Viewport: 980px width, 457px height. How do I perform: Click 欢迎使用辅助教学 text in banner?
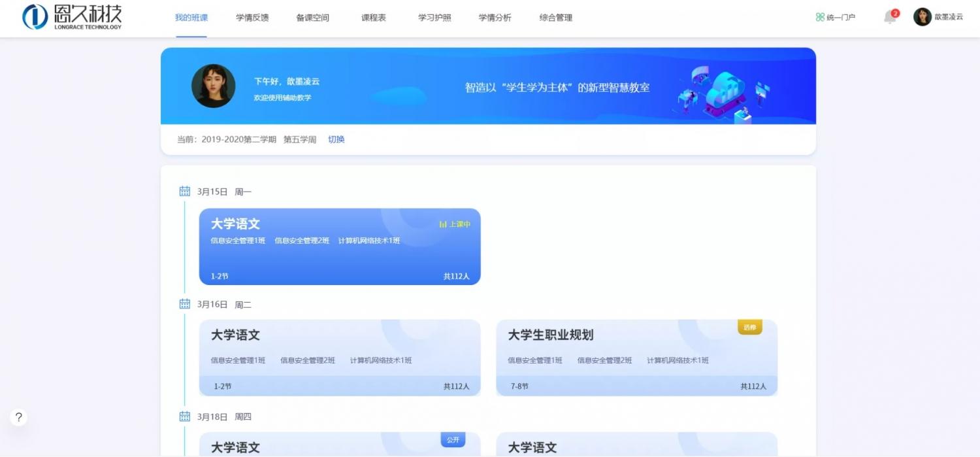click(x=282, y=97)
